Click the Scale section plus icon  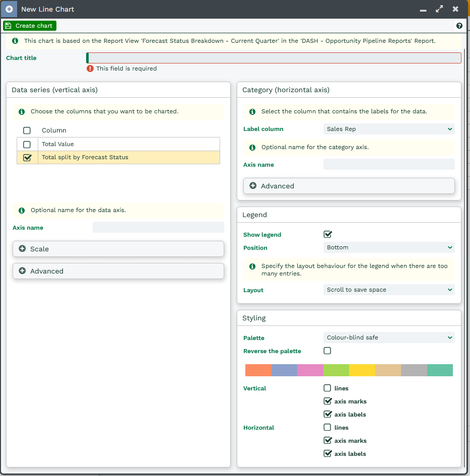point(22,249)
